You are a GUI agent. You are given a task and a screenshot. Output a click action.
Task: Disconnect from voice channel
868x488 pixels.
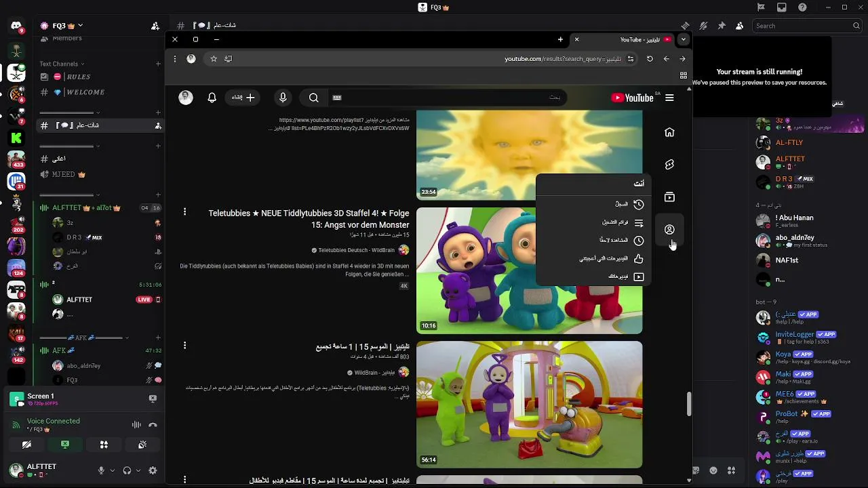click(153, 425)
